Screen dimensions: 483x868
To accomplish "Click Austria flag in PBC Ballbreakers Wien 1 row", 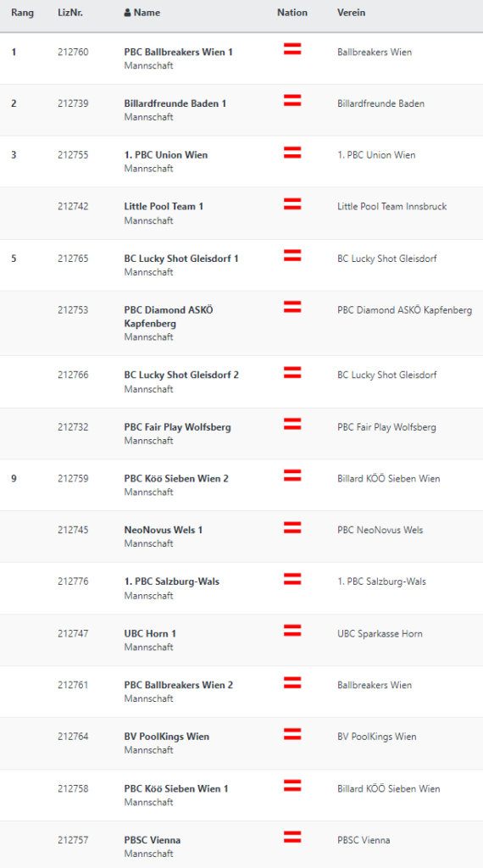I will [x=292, y=48].
